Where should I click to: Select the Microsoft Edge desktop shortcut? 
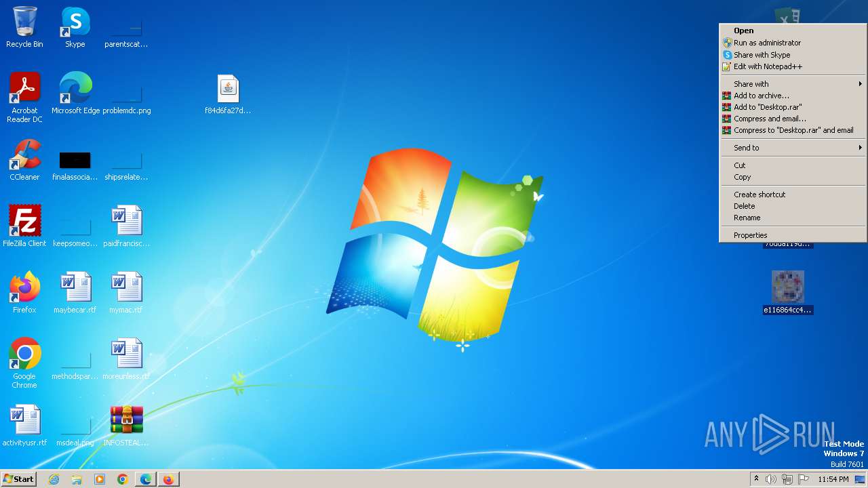[75, 94]
